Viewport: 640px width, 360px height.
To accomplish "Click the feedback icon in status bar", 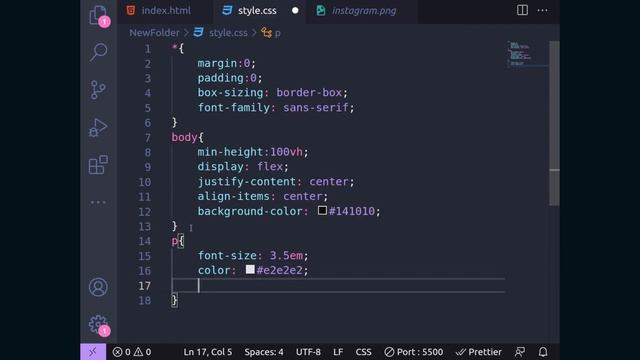I will (x=520, y=352).
